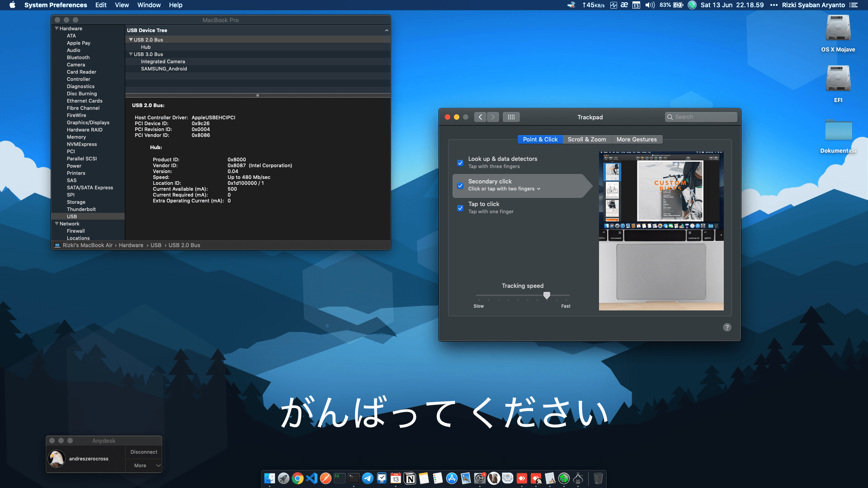Open Google Chrome from the Dock

[x=298, y=478]
